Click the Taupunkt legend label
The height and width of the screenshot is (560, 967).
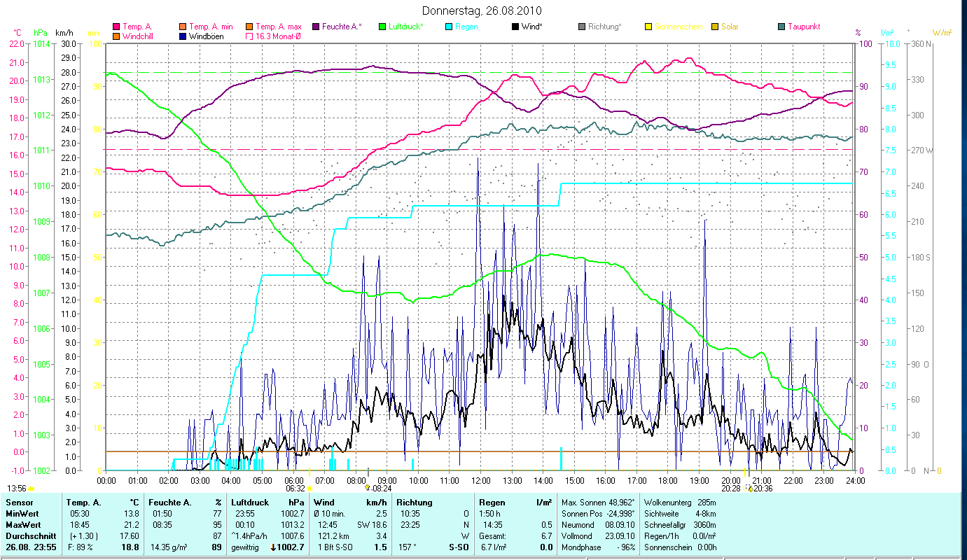pyautogui.click(x=803, y=27)
